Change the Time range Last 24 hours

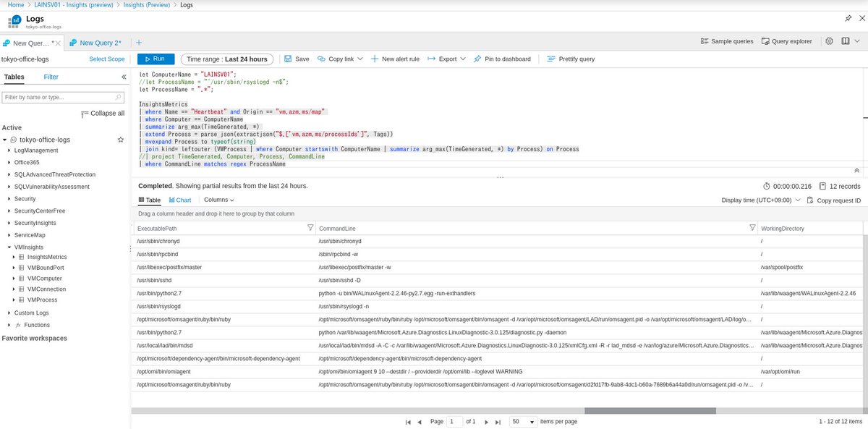pyautogui.click(x=227, y=59)
